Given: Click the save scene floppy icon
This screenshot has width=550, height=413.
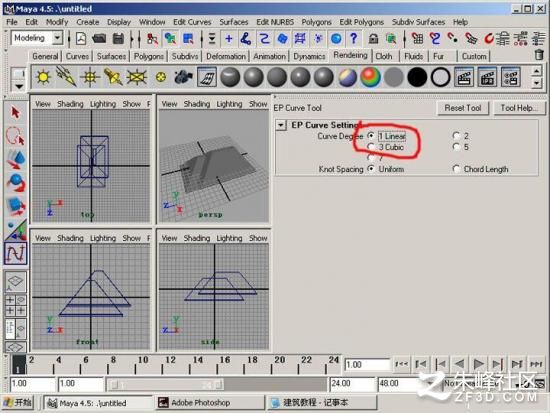Looking at the screenshot, I should pyautogui.click(x=118, y=38).
